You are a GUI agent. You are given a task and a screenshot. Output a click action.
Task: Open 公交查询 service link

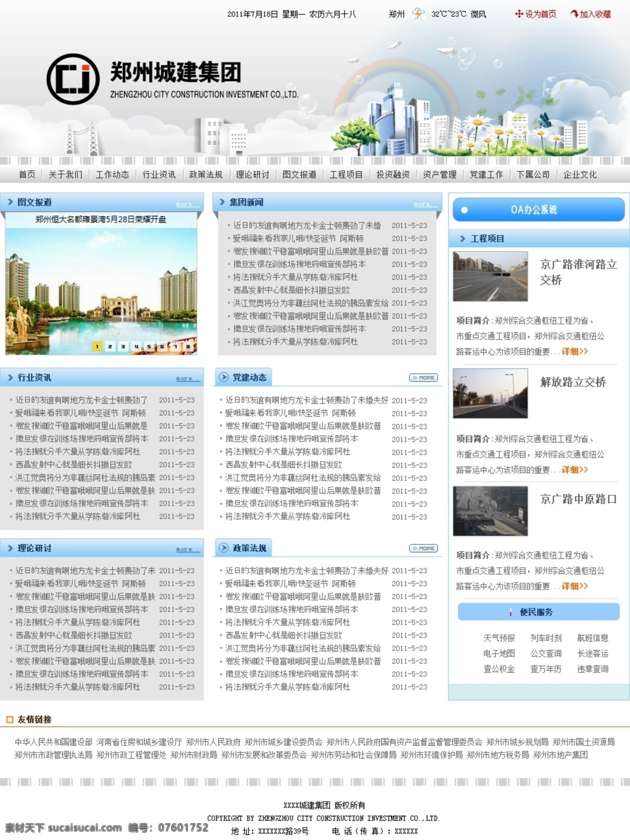(546, 653)
